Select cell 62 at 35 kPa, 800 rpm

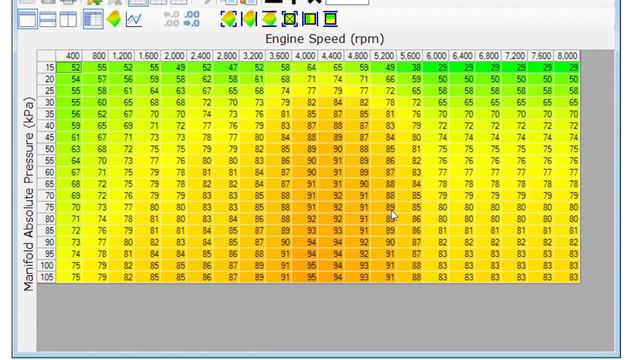[x=95, y=114]
